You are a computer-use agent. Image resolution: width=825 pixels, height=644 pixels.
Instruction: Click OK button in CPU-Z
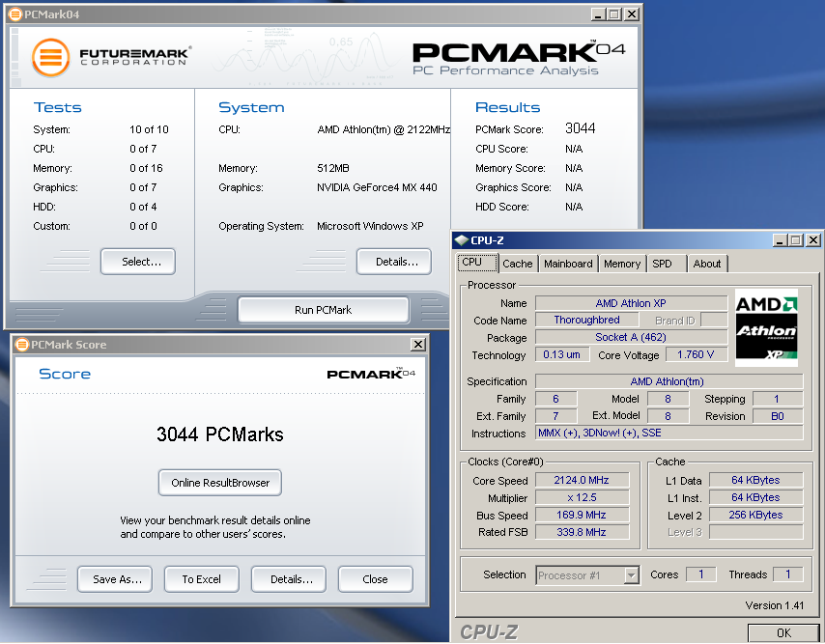click(x=784, y=633)
